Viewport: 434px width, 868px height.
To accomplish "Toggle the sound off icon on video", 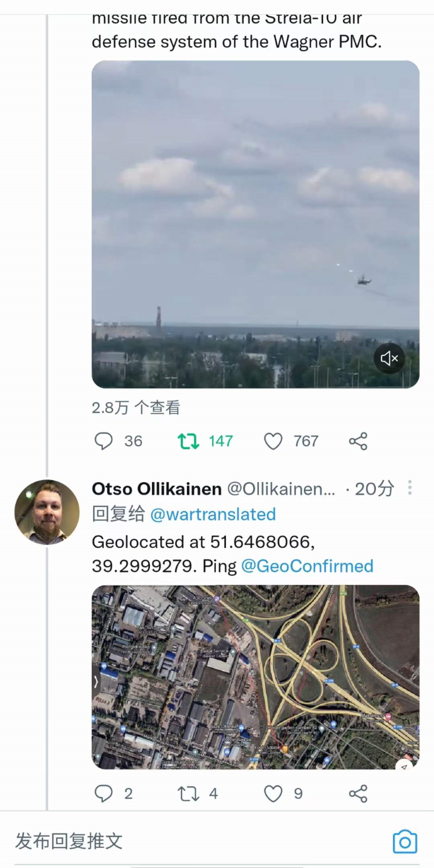I will [389, 358].
